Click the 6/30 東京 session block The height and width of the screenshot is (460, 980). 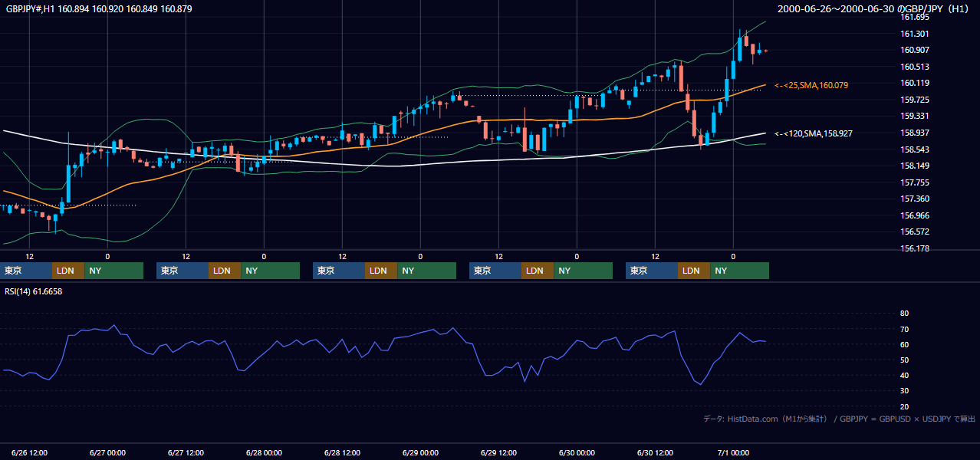[652, 271]
